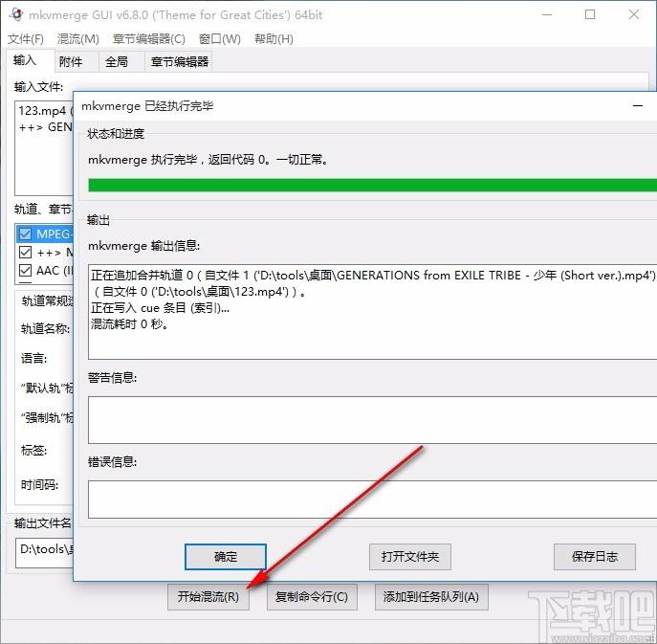The height and width of the screenshot is (644, 657).
Task: Click the 正在写入 cue 条目 output line
Action: click(160, 308)
